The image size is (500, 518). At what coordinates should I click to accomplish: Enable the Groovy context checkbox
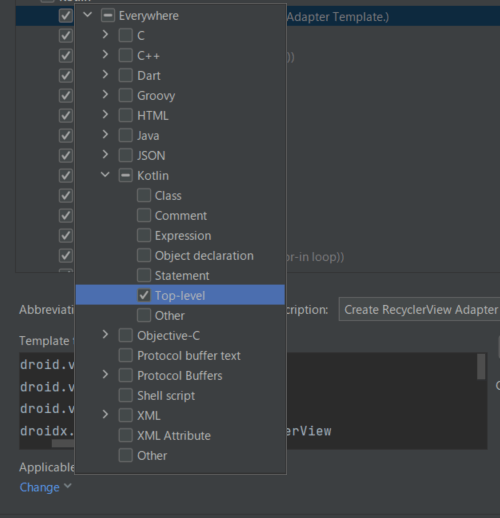point(126,95)
